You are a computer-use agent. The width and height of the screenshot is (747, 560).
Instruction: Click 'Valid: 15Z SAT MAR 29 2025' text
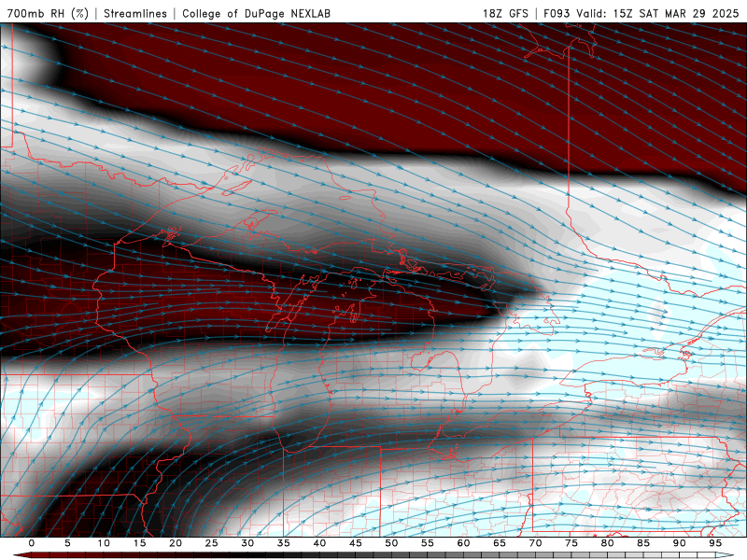657,13
